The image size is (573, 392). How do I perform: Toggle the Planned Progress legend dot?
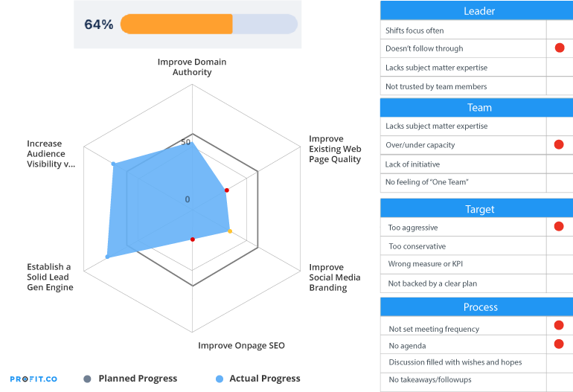(87, 379)
